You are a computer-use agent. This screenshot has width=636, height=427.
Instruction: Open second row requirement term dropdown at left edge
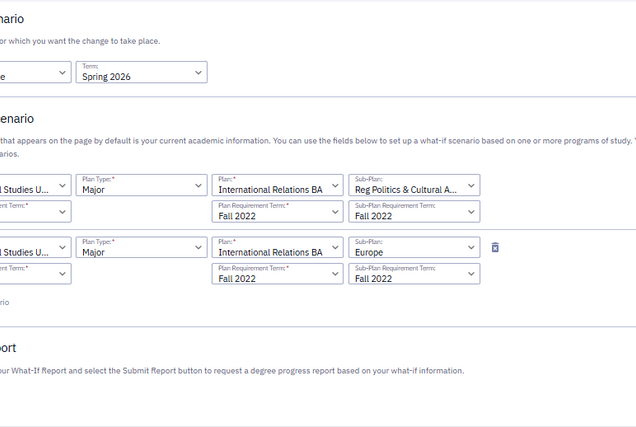[35, 274]
